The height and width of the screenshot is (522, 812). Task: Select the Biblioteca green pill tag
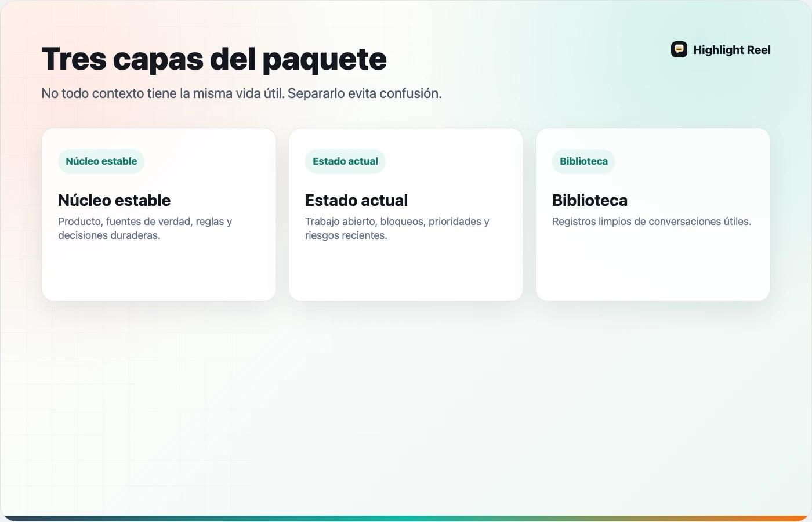tap(583, 161)
